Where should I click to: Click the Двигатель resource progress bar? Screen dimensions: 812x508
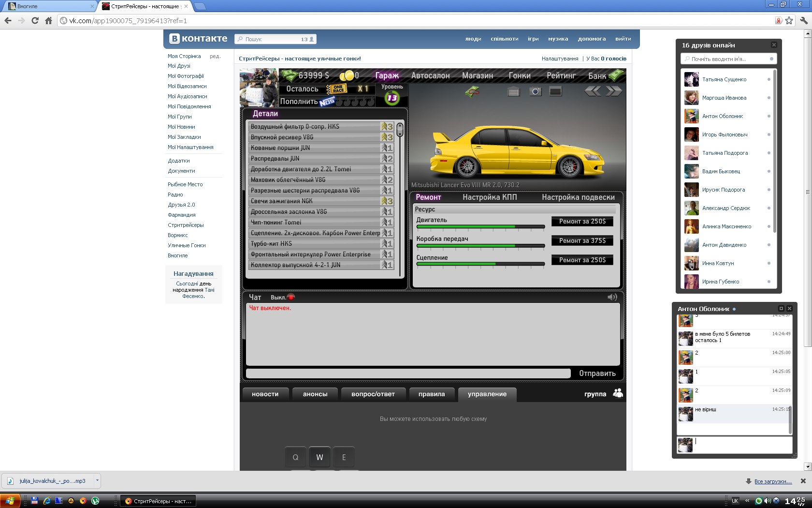pos(480,226)
